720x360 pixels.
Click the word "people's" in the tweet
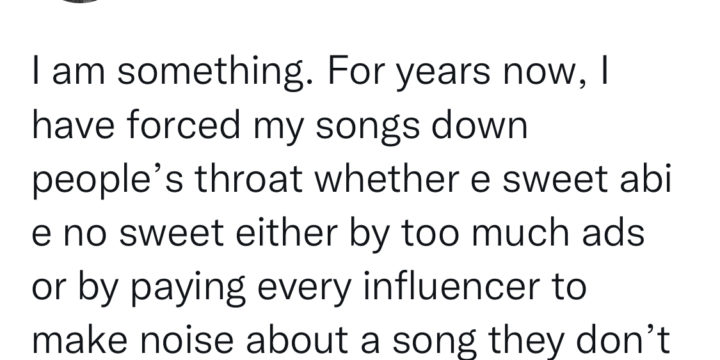tap(108, 181)
